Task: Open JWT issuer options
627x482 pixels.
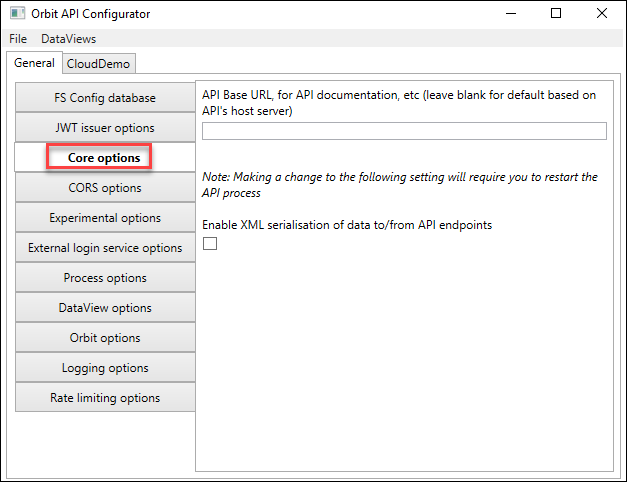Action: (105, 128)
